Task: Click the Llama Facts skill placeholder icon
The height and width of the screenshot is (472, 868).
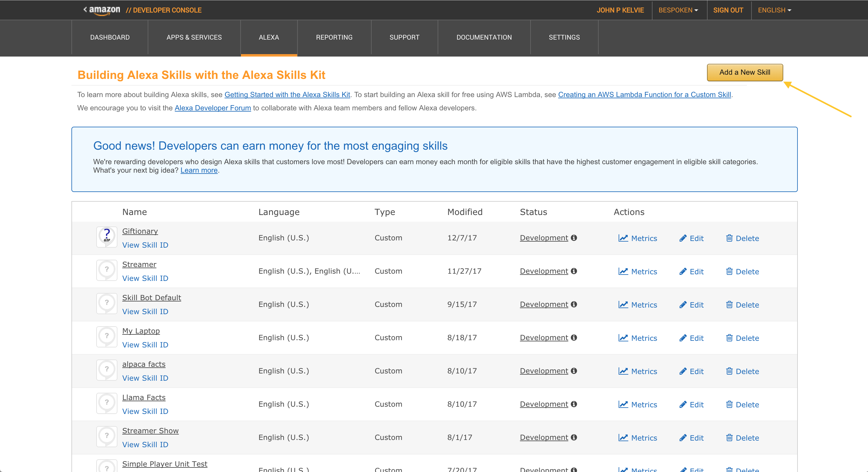Action: click(x=107, y=403)
